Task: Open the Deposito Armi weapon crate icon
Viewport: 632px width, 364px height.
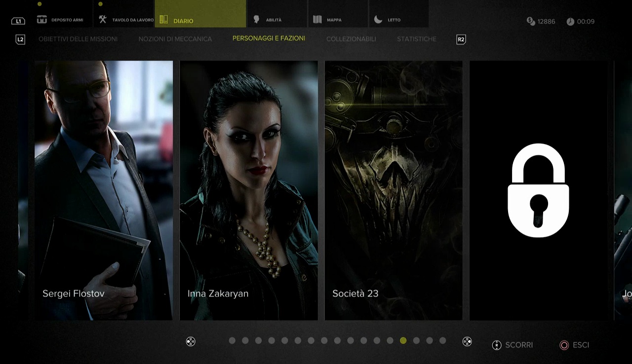Action: pos(42,20)
